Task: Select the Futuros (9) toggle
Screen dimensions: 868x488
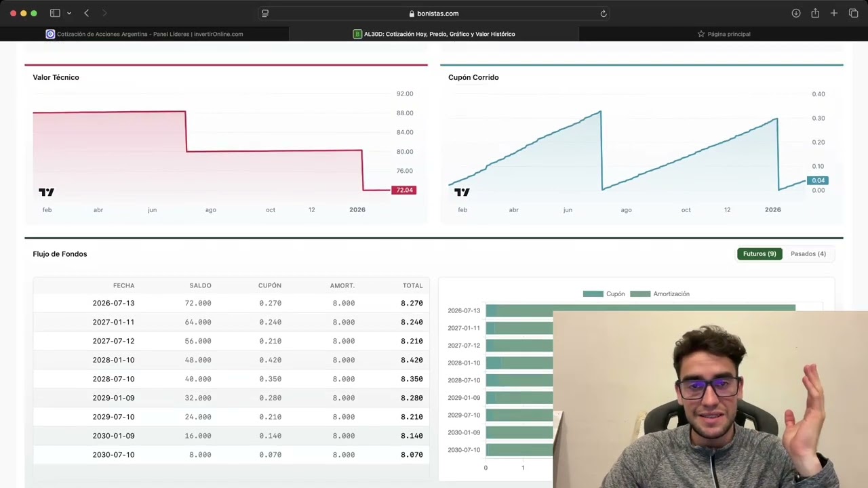Action: tap(759, 254)
